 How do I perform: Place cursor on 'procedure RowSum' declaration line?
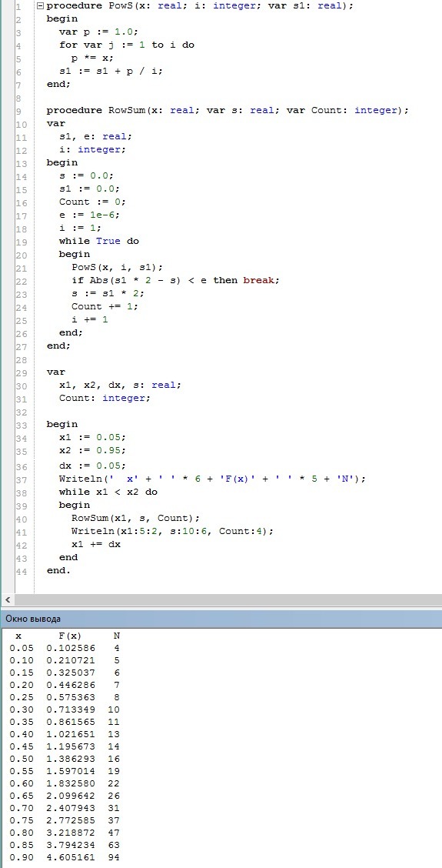228,110
